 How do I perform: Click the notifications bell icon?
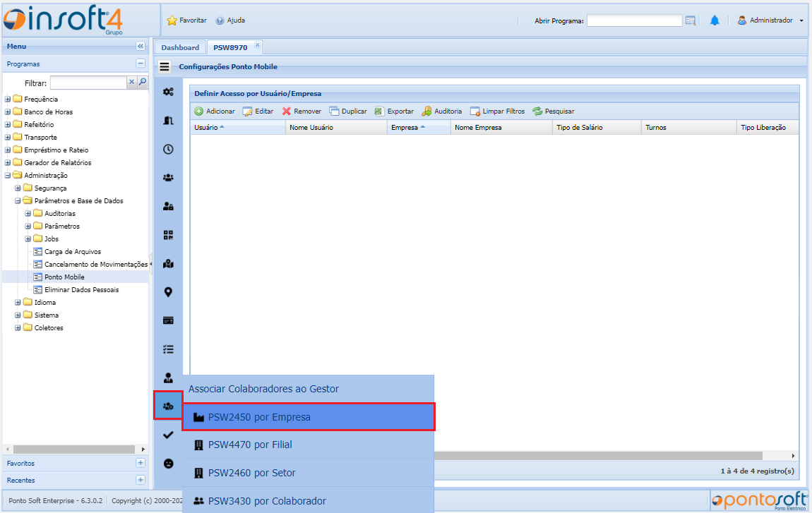tap(715, 20)
